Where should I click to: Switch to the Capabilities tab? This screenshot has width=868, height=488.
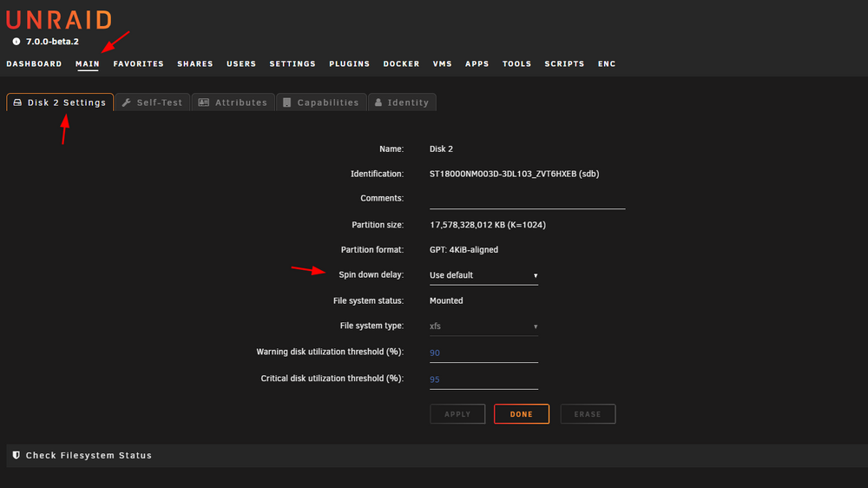pos(322,102)
